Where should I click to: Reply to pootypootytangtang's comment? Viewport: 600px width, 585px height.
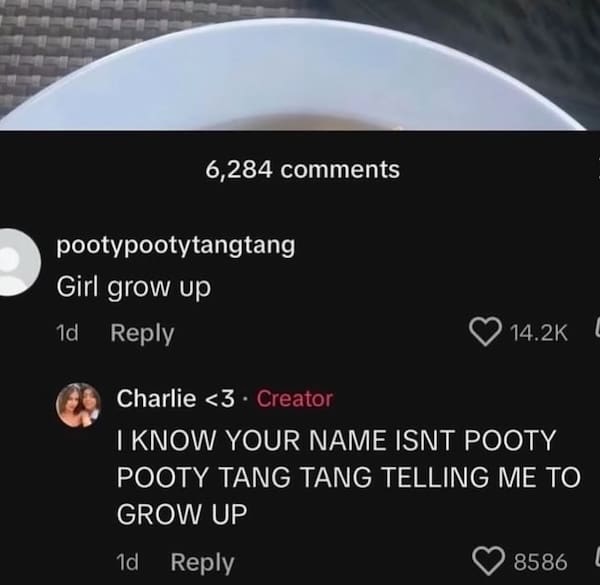pos(142,333)
